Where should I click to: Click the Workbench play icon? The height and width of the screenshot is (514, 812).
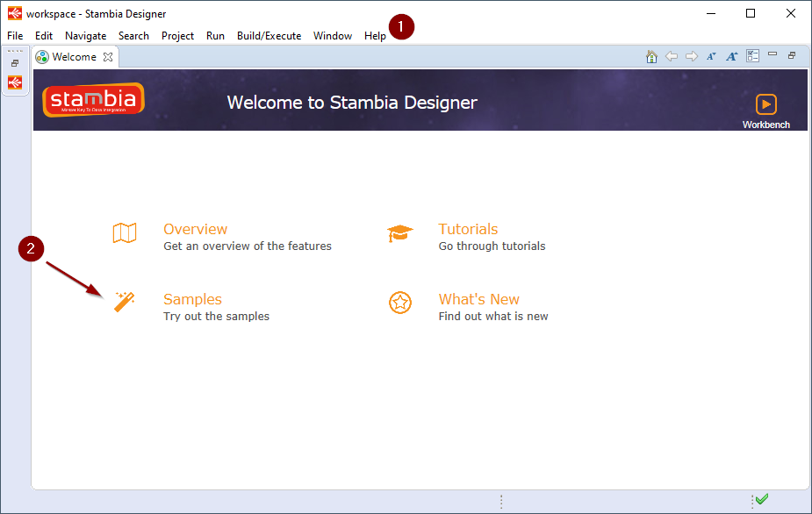[x=765, y=104]
